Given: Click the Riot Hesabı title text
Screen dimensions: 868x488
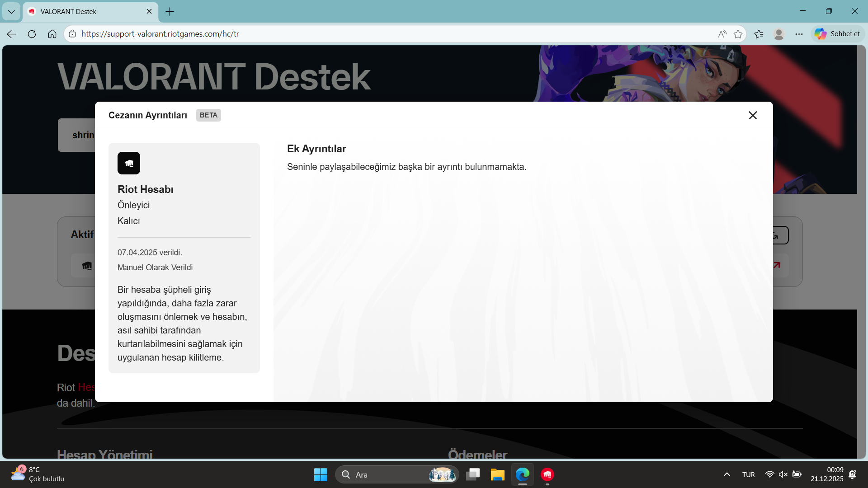Looking at the screenshot, I should [x=146, y=189].
